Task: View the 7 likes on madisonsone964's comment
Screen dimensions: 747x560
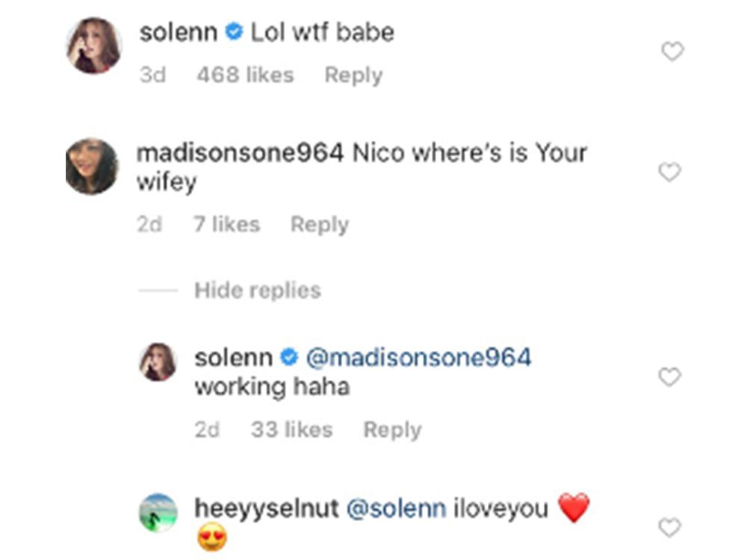Action: point(227,225)
